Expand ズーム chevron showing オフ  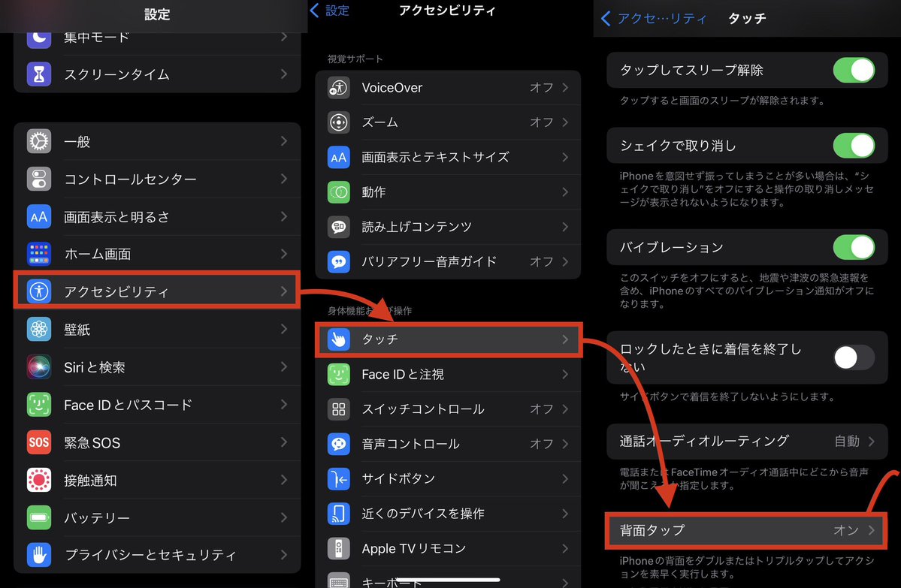pos(565,122)
